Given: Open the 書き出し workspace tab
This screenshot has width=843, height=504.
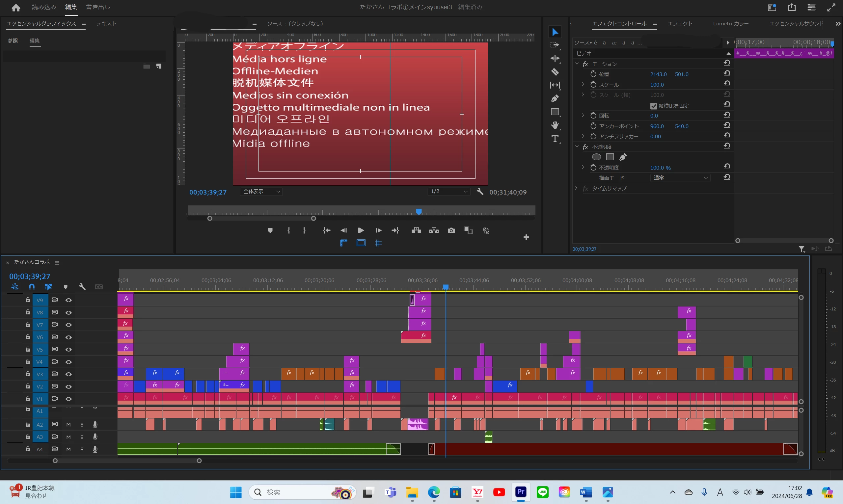Looking at the screenshot, I should point(98,7).
